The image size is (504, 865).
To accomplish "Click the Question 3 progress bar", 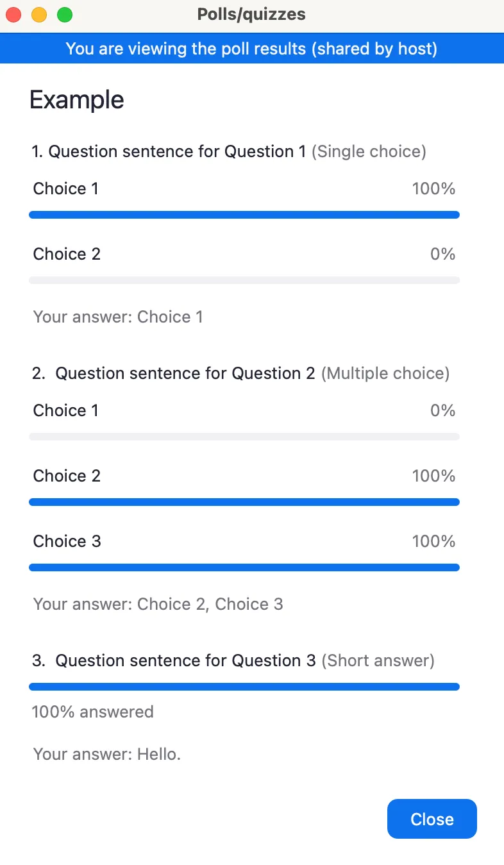I will point(244,686).
